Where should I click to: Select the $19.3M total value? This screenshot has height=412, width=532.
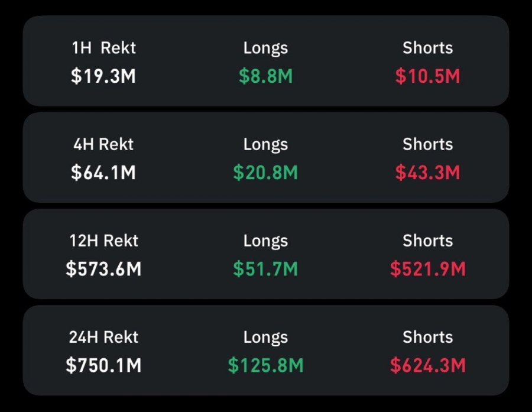(x=103, y=76)
